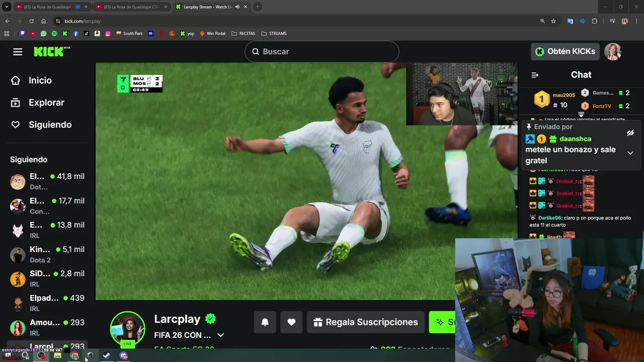Screen dimensions: 644x362
Task: Click the Obtén KICKs button
Action: [x=565, y=51]
